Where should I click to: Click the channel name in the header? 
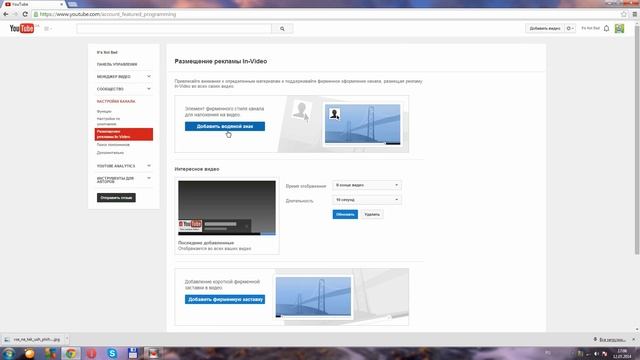click(590, 28)
